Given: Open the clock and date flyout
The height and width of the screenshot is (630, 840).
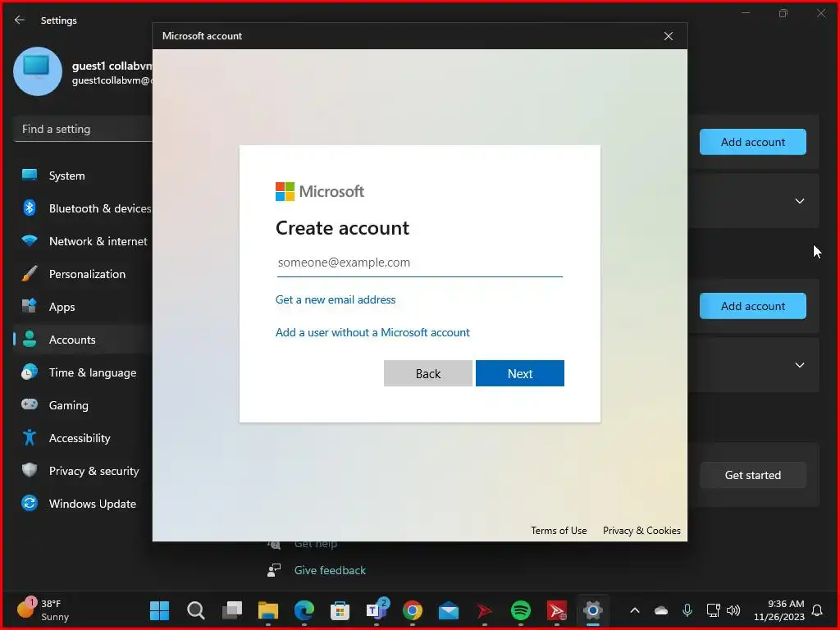Looking at the screenshot, I should tap(779, 610).
